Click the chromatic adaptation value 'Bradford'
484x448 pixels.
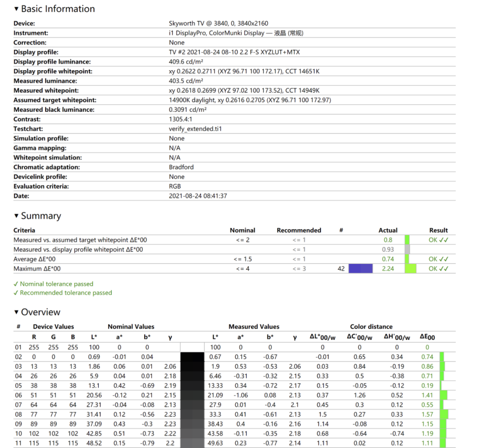[x=181, y=167]
